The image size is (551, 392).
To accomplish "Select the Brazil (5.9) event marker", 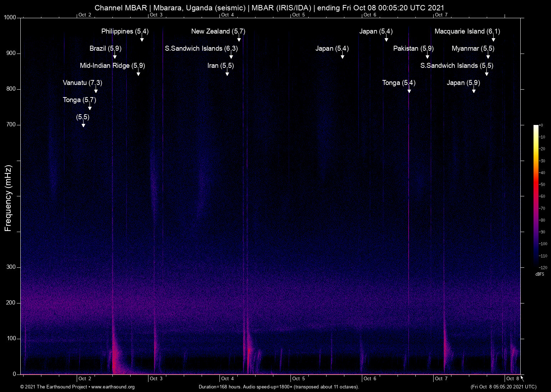I will pos(115,56).
